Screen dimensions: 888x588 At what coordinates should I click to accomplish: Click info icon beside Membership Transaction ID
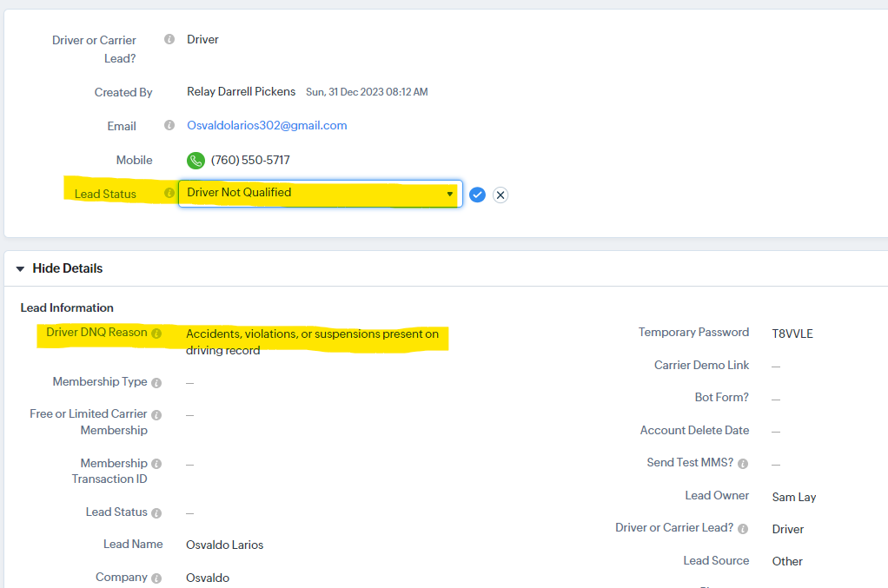tap(156, 464)
